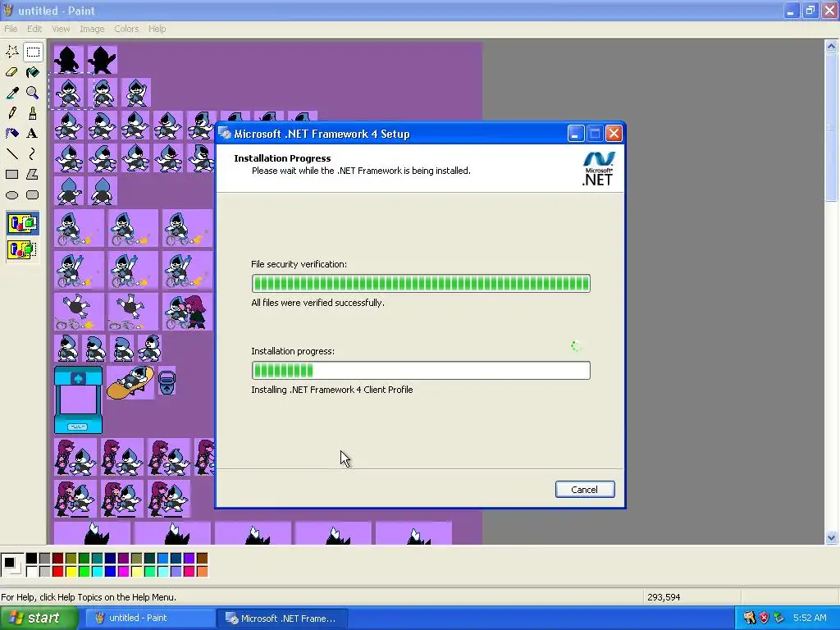Cancel the .NET Framework installation

(x=584, y=489)
